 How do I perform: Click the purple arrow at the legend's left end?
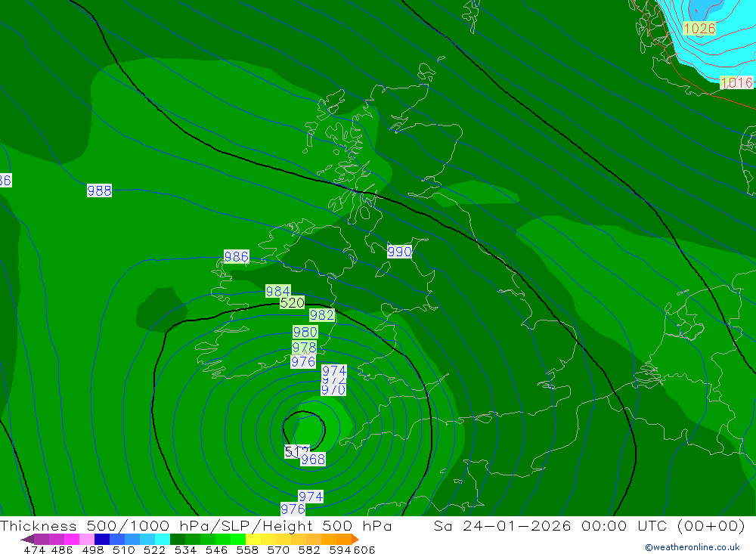pos(27,539)
